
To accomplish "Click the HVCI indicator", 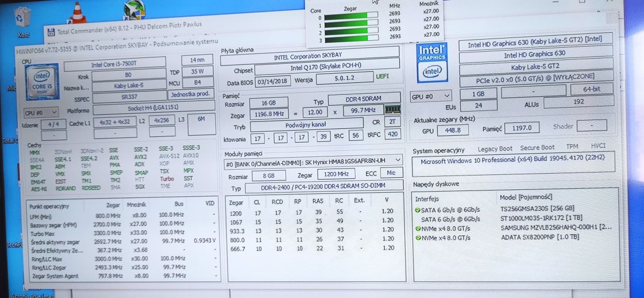I will coord(598,146).
